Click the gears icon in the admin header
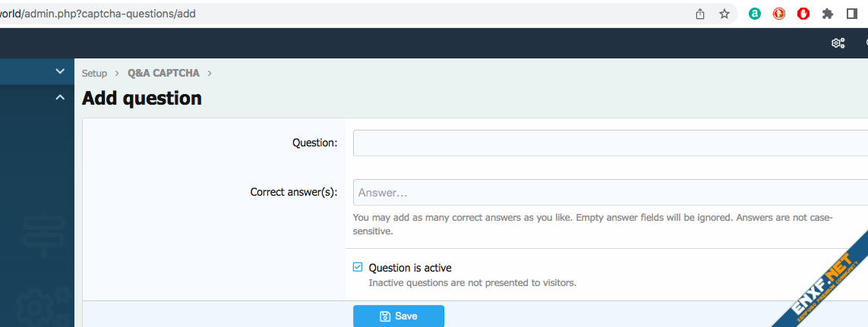The image size is (868, 327). (x=838, y=43)
